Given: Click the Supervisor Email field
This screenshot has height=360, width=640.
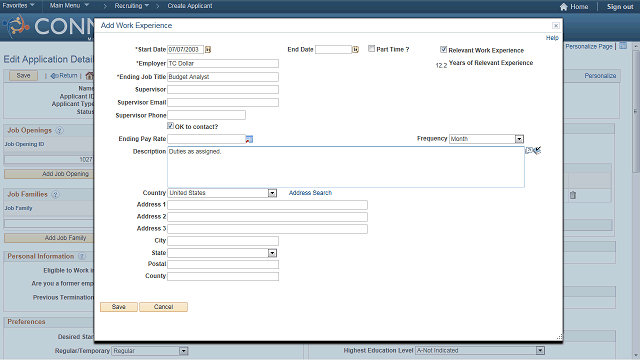Looking at the screenshot, I should pyautogui.click(x=223, y=102).
